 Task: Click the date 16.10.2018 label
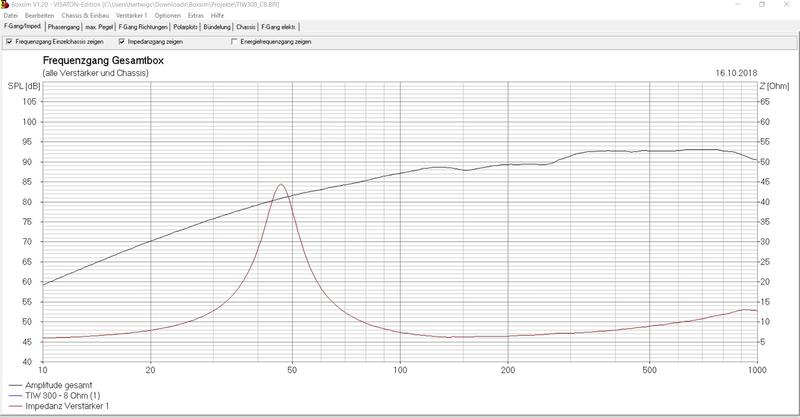pyautogui.click(x=736, y=73)
